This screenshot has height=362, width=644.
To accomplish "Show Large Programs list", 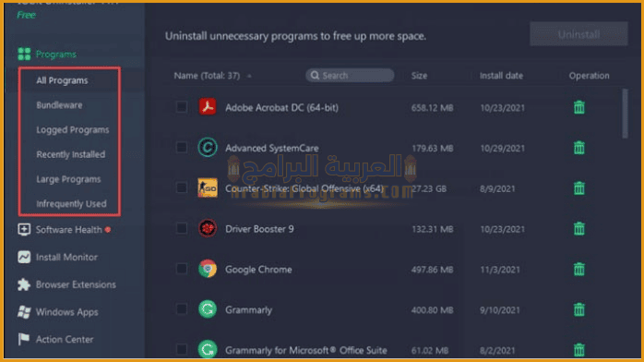I will coord(68,179).
